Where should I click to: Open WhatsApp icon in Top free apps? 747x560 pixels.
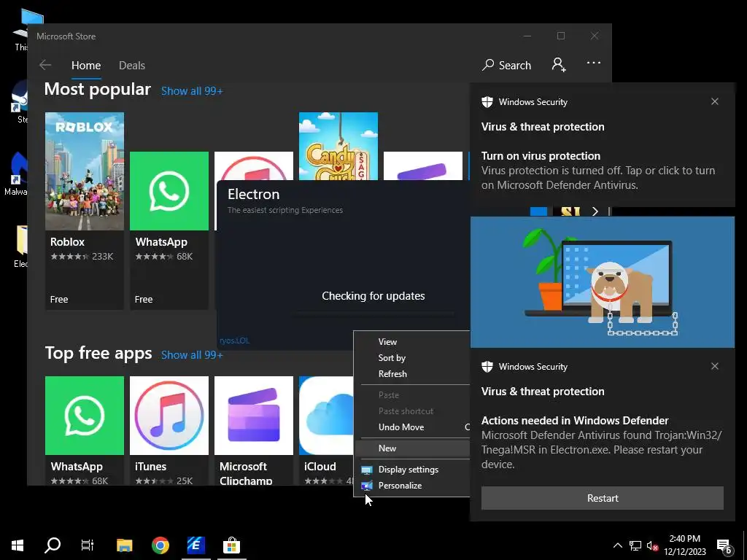(x=85, y=416)
